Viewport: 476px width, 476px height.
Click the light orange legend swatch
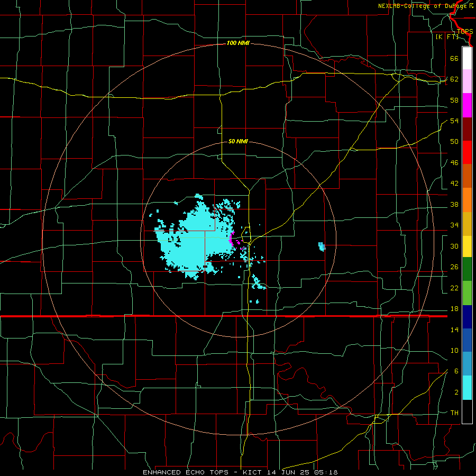click(x=467, y=200)
